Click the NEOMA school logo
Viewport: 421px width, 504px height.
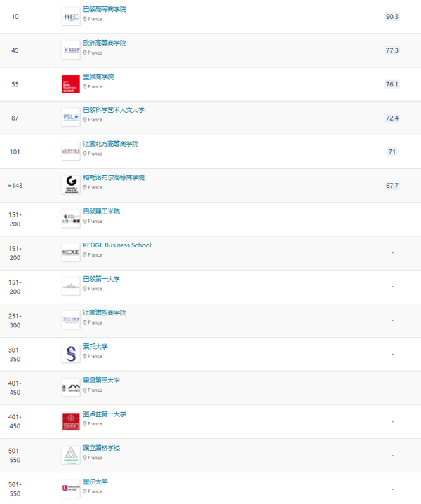point(71,320)
